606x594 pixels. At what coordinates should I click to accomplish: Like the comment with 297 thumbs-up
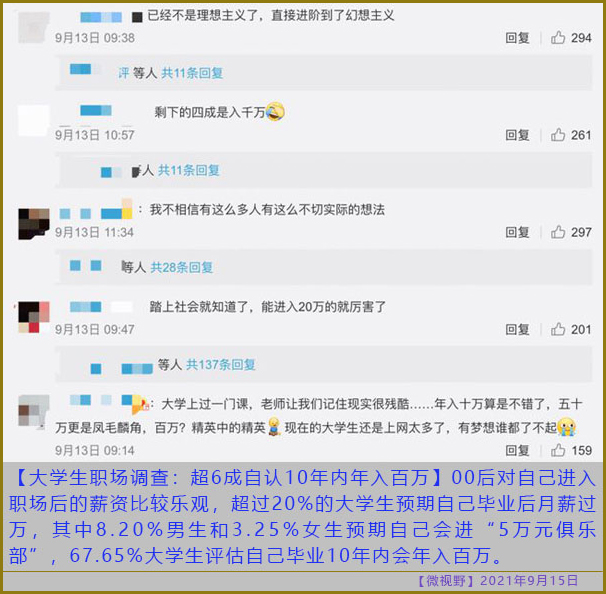point(558,232)
